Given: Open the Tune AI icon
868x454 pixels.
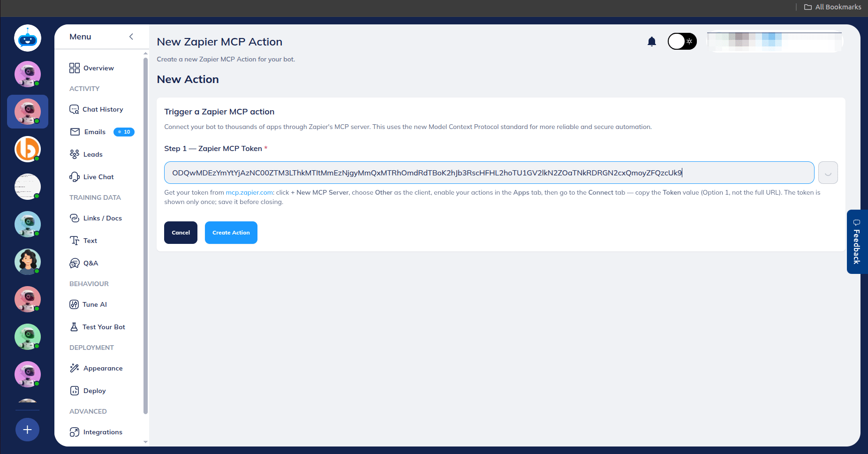Looking at the screenshot, I should (x=74, y=304).
